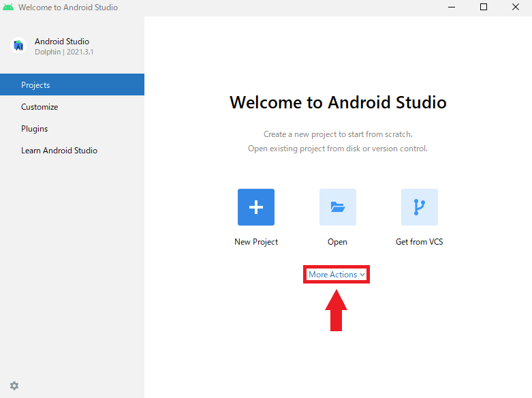The width and height of the screenshot is (532, 398).
Task: Open the Plugins tab
Action: (x=72, y=129)
